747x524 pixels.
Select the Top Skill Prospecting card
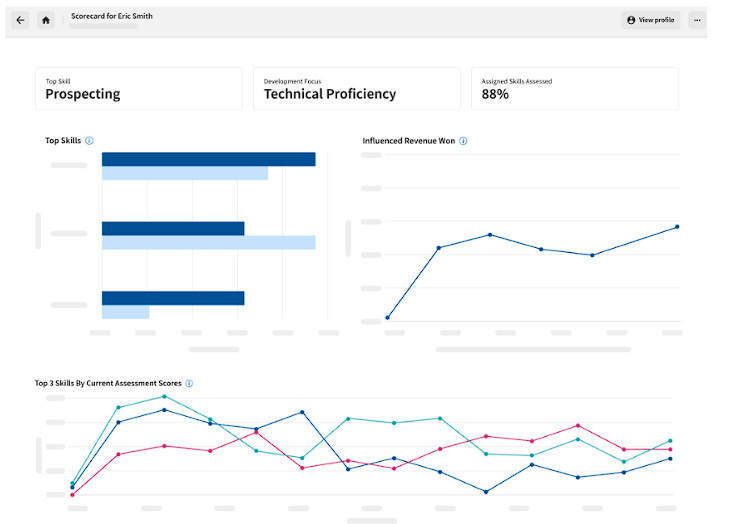(x=138, y=89)
